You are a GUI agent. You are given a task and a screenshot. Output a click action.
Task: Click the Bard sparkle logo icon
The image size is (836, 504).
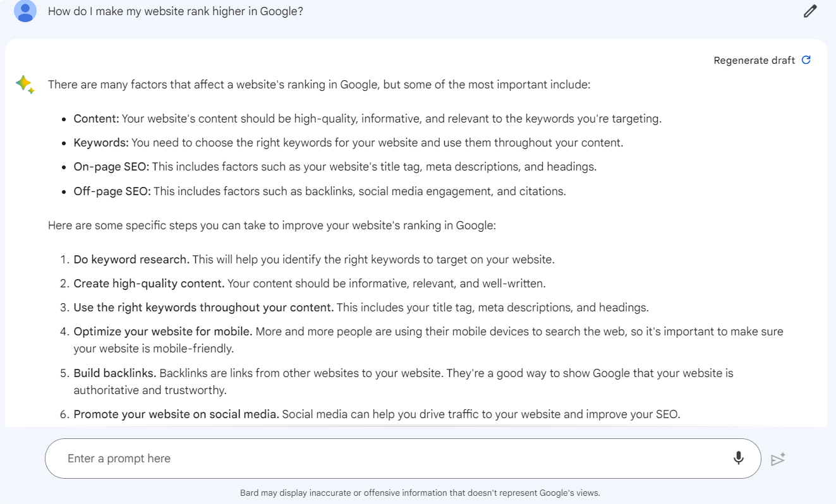tap(25, 85)
